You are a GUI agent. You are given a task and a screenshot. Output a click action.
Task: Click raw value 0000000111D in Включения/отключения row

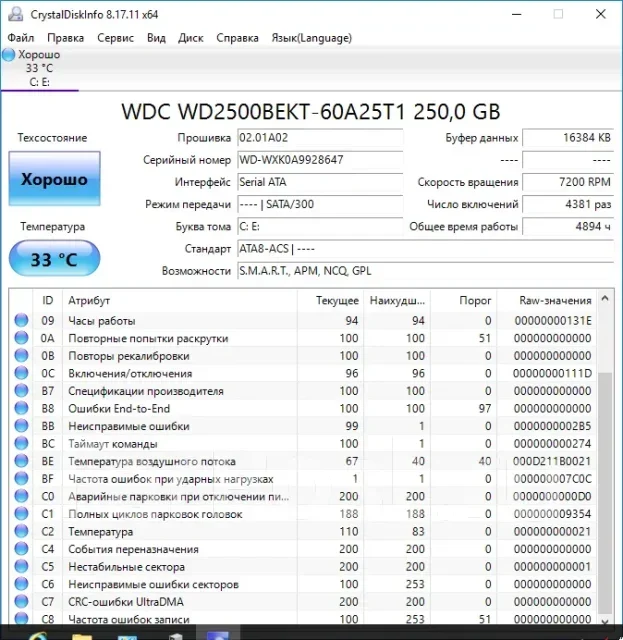pyautogui.click(x=552, y=373)
